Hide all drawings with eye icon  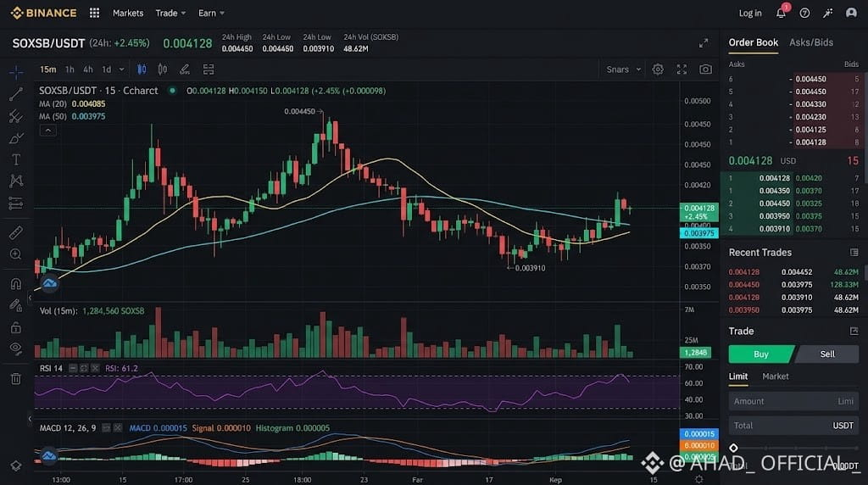pyautogui.click(x=16, y=348)
